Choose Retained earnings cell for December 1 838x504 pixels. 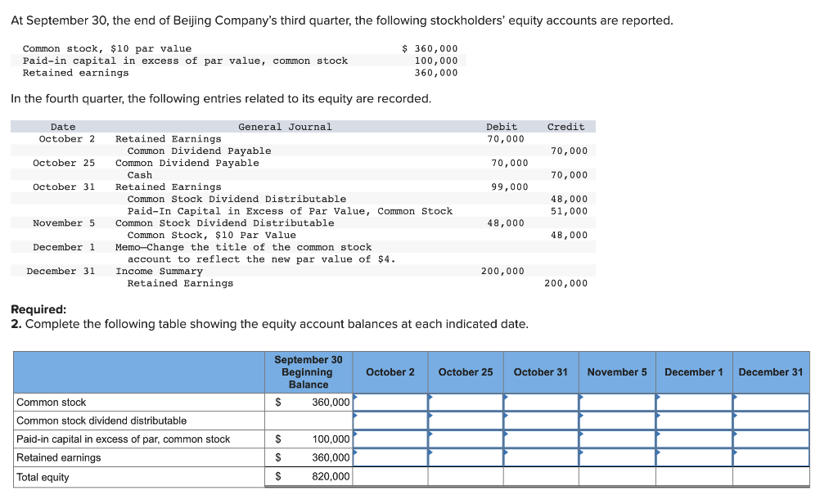[x=694, y=457]
